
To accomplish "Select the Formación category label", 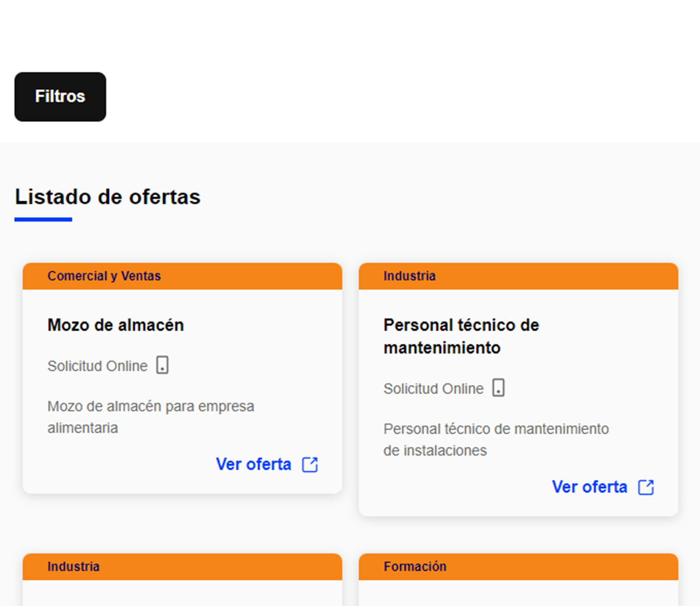I will pos(415,566).
